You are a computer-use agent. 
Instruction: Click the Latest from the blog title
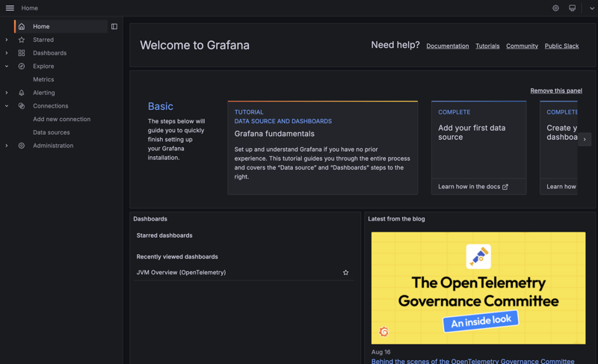click(x=396, y=219)
